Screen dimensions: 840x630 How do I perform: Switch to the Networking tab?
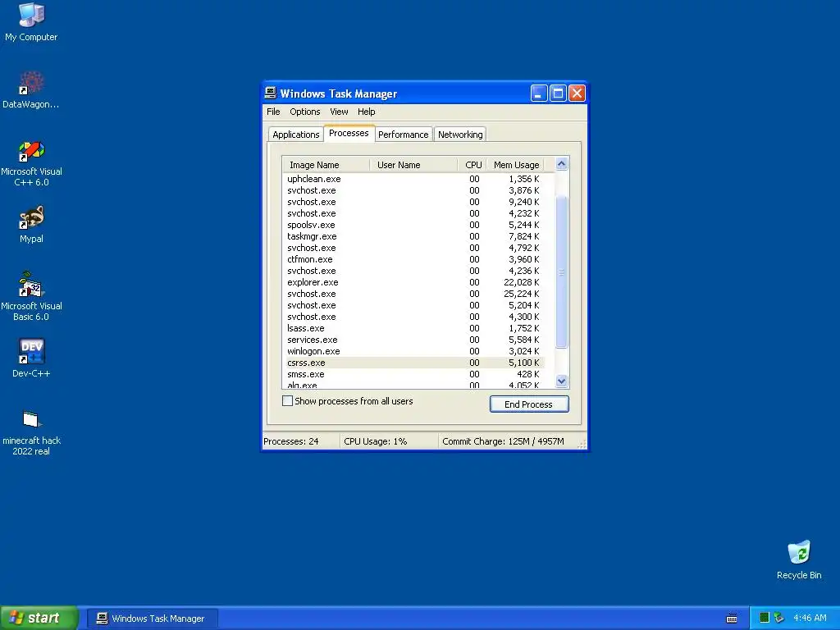pyautogui.click(x=460, y=135)
